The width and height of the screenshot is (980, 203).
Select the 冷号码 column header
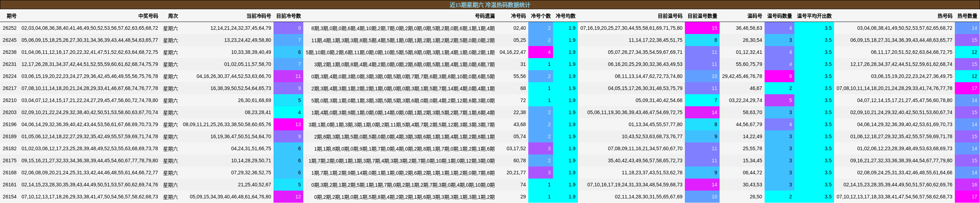click(x=518, y=16)
